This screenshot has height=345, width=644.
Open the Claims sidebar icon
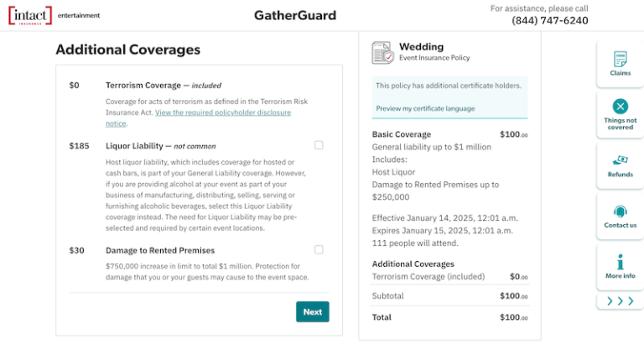(620, 60)
